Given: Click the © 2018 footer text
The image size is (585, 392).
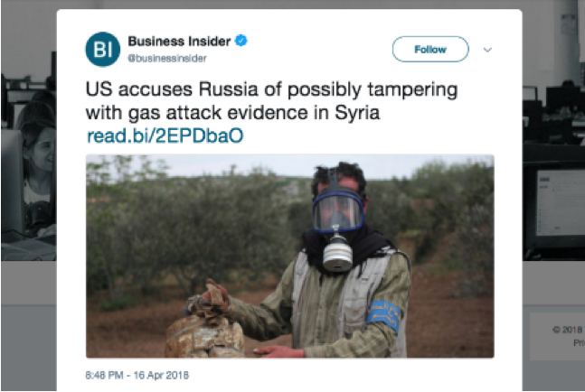Looking at the screenshot, I should 568,330.
